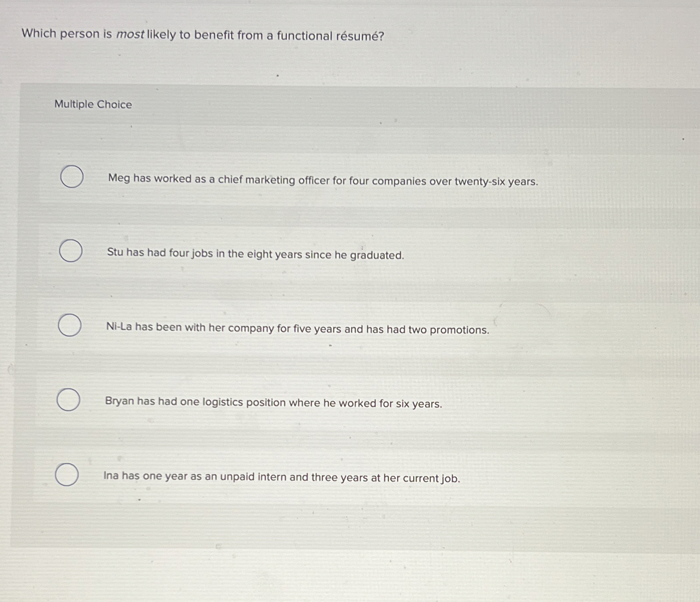Select the radio button for Stu's answer option
Viewport: 700px width, 602px height.
click(70, 251)
